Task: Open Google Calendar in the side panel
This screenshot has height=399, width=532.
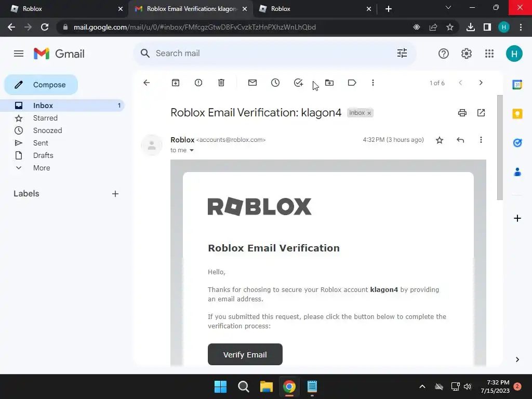Action: [517, 85]
